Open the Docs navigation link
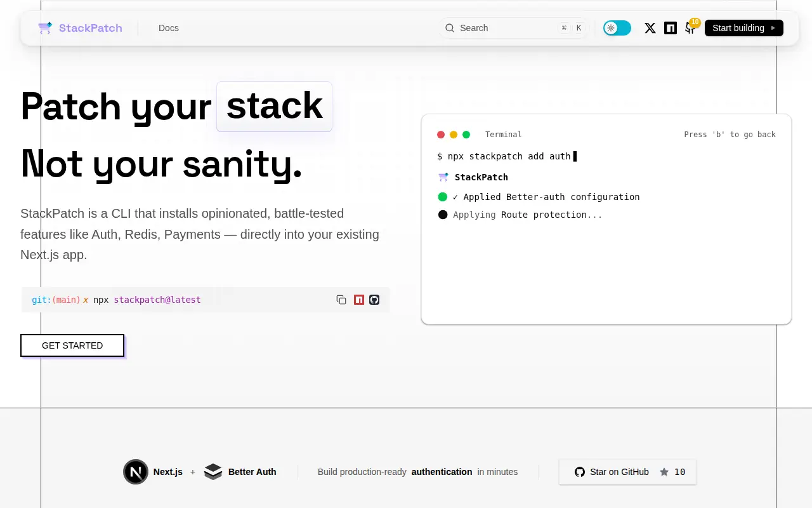The width and height of the screenshot is (812, 508). tap(169, 28)
